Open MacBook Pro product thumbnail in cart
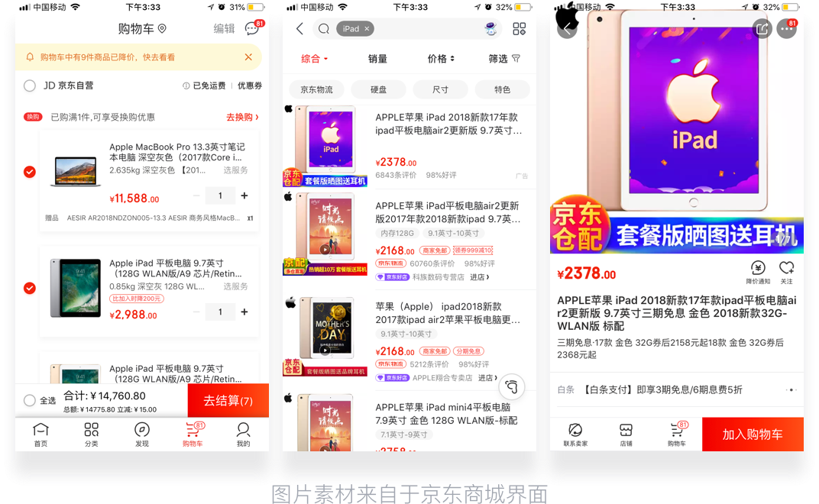This screenshot has width=819, height=504. [x=76, y=170]
